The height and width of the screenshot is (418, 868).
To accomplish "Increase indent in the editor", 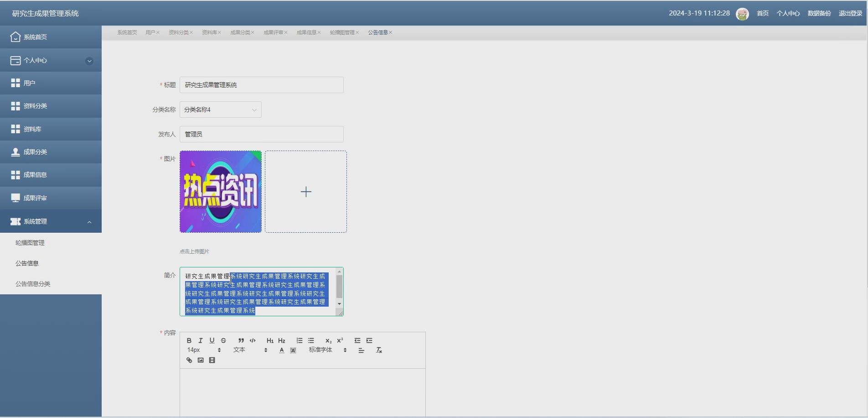I will coord(369,340).
